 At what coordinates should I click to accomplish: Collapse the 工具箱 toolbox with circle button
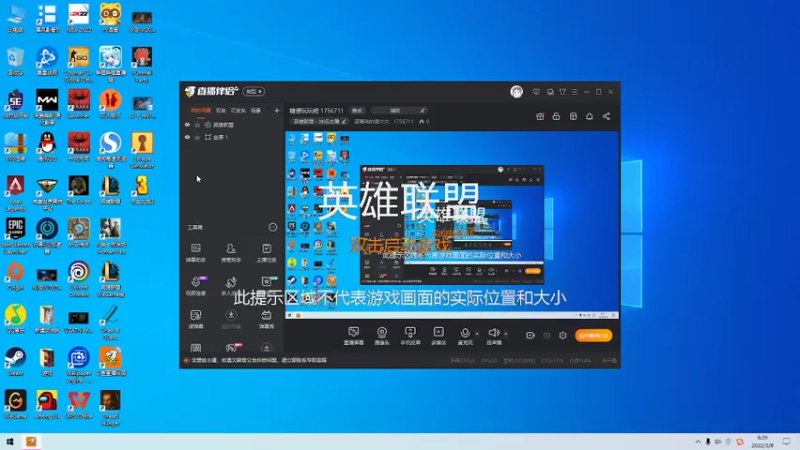273,227
